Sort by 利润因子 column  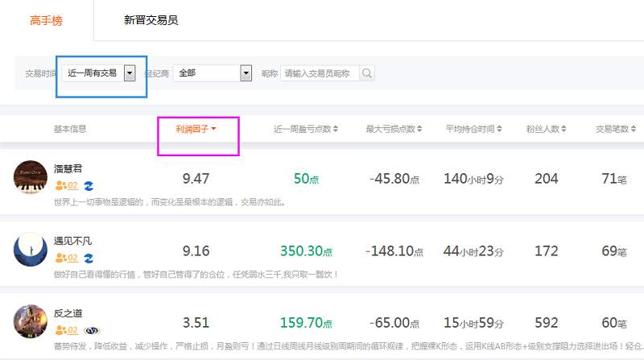tap(196, 129)
